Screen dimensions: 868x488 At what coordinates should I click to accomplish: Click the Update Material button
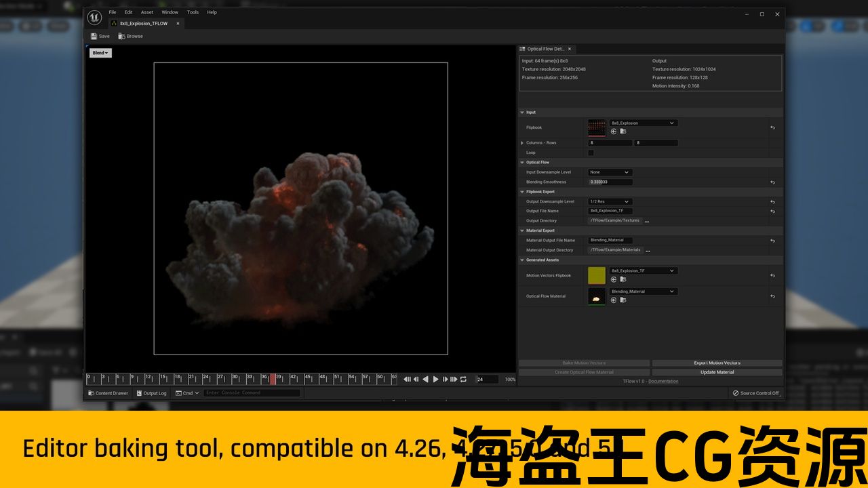click(x=717, y=372)
